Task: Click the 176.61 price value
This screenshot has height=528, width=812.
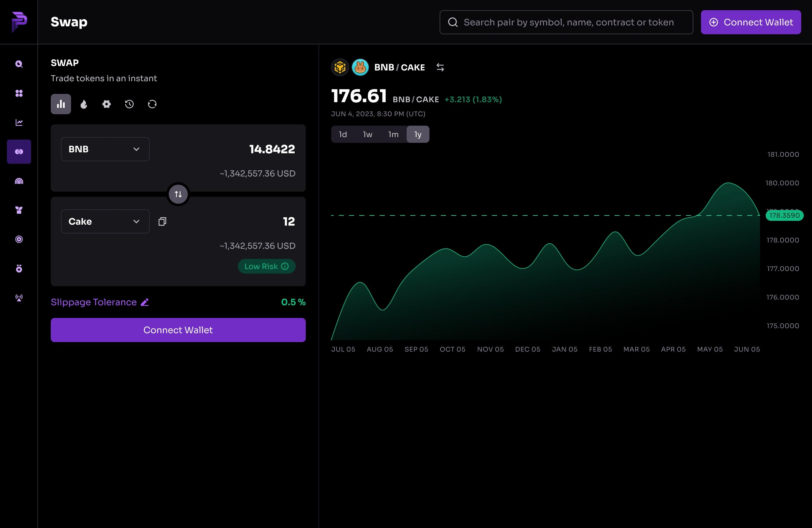Action: [358, 96]
